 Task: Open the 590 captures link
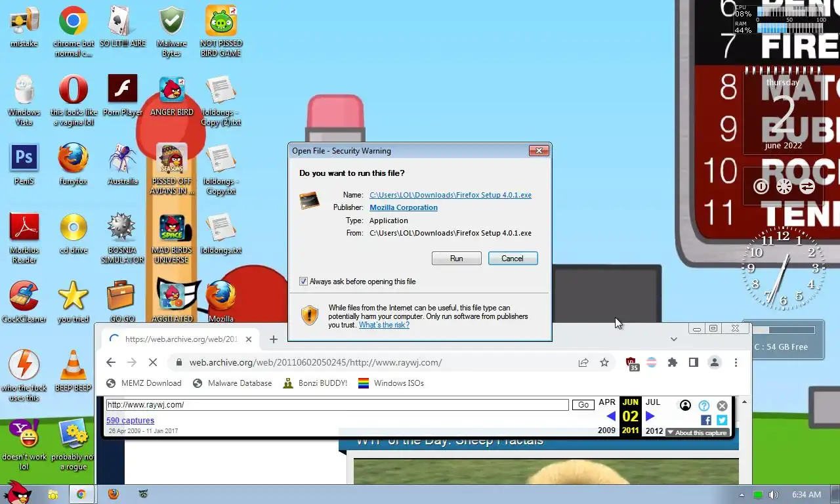click(130, 421)
